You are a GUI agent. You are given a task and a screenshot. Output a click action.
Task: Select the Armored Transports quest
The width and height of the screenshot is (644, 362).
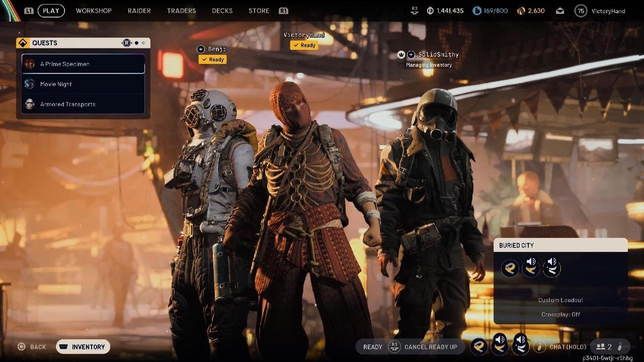coord(83,104)
